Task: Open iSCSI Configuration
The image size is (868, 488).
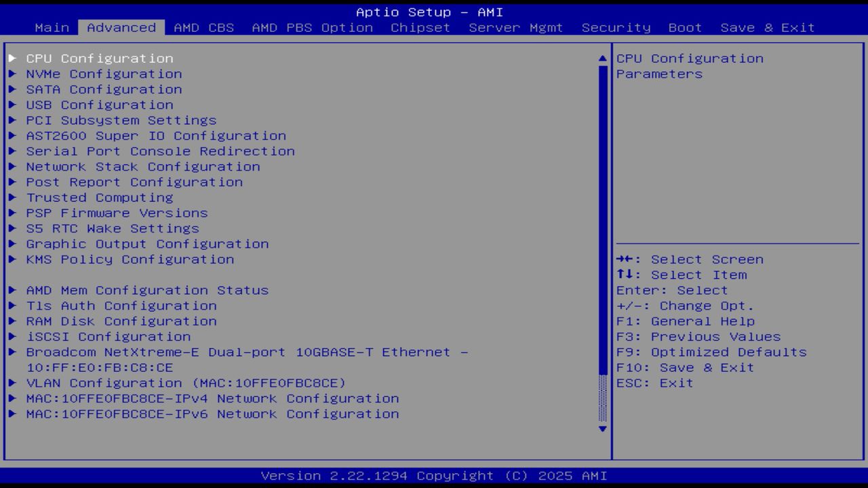Action: [108, 336]
